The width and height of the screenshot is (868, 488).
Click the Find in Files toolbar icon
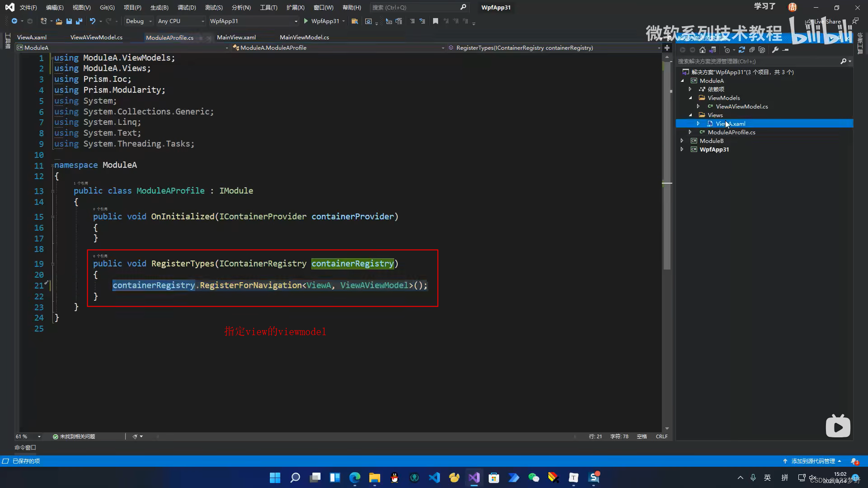355,21
